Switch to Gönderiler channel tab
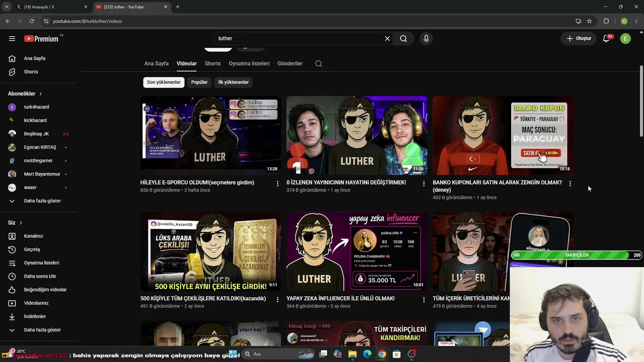Screen dimensions: 644x362 [x=290, y=64]
